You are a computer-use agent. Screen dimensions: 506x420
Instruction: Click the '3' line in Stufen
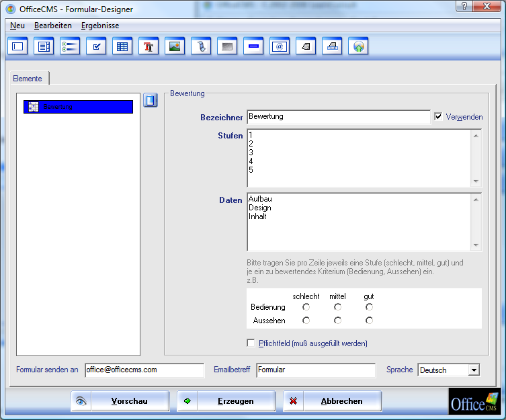[251, 153]
